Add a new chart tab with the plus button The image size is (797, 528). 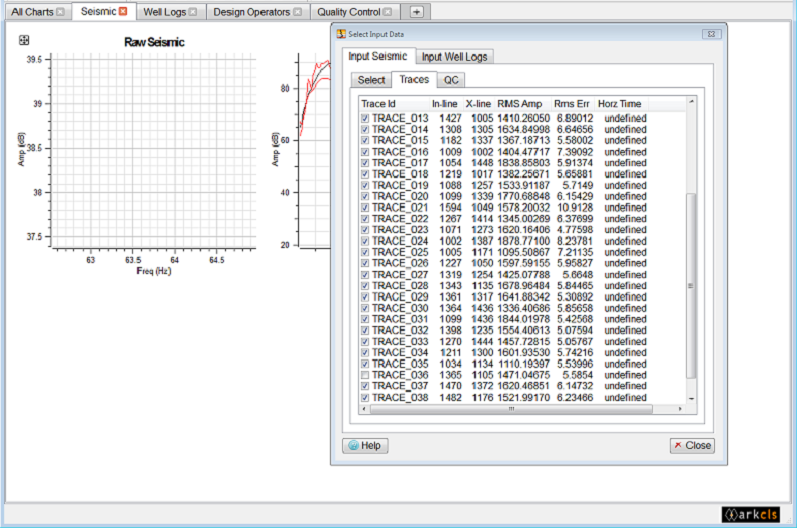coord(416,12)
